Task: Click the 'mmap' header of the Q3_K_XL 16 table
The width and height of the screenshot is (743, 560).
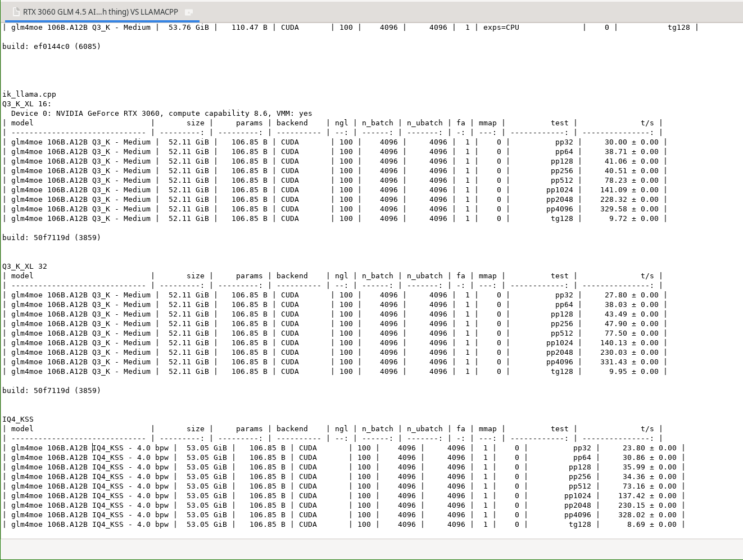Action: [x=488, y=123]
